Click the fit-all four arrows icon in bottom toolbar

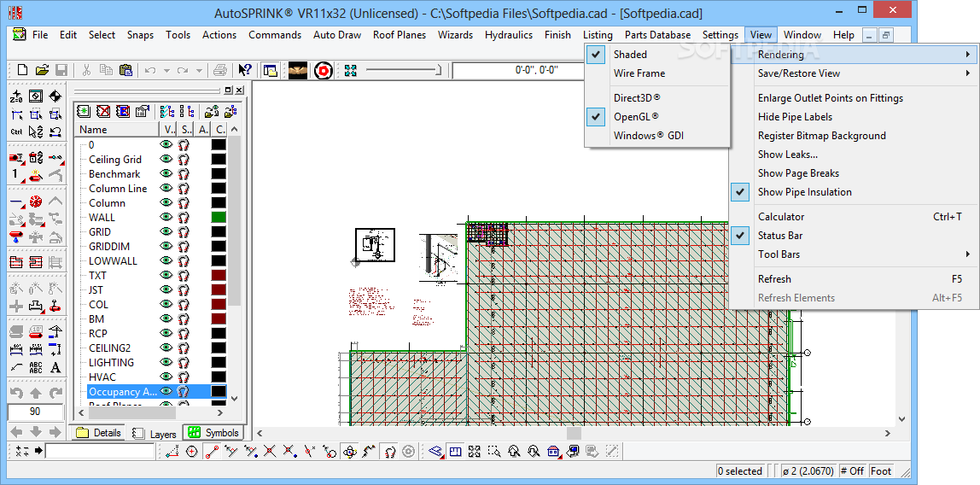coord(475,451)
